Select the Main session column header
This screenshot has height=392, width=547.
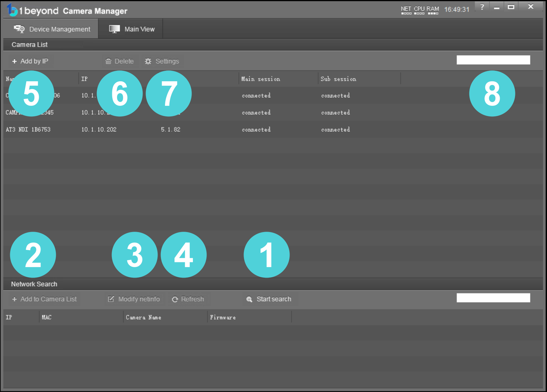click(x=261, y=79)
